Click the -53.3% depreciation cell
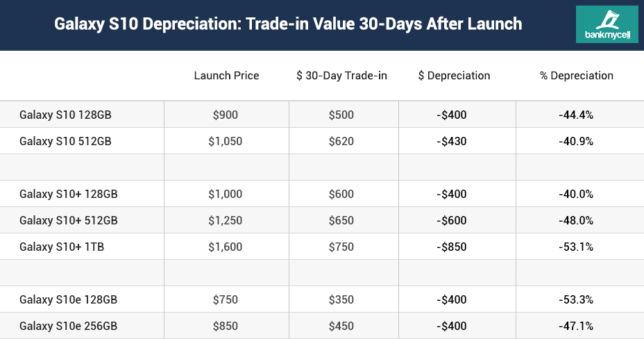This screenshot has width=644, height=339. pyautogui.click(x=576, y=299)
